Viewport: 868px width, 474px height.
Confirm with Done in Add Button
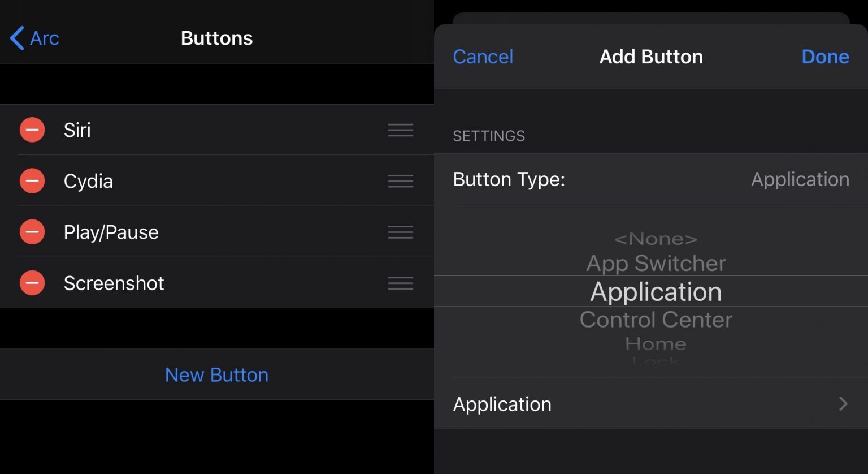824,57
